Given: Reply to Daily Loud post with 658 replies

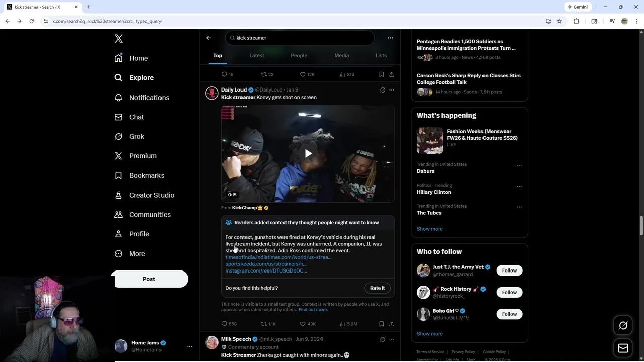Looking at the screenshot, I should pyautogui.click(x=229, y=324).
